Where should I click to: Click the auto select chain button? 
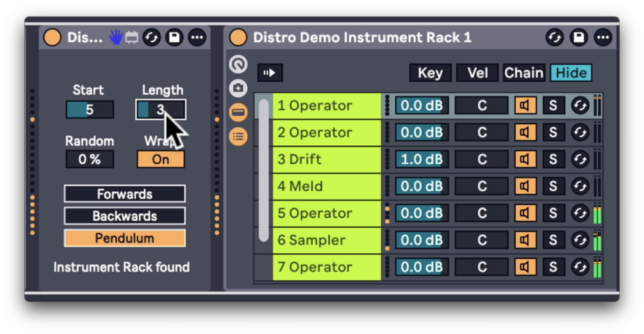(x=270, y=73)
